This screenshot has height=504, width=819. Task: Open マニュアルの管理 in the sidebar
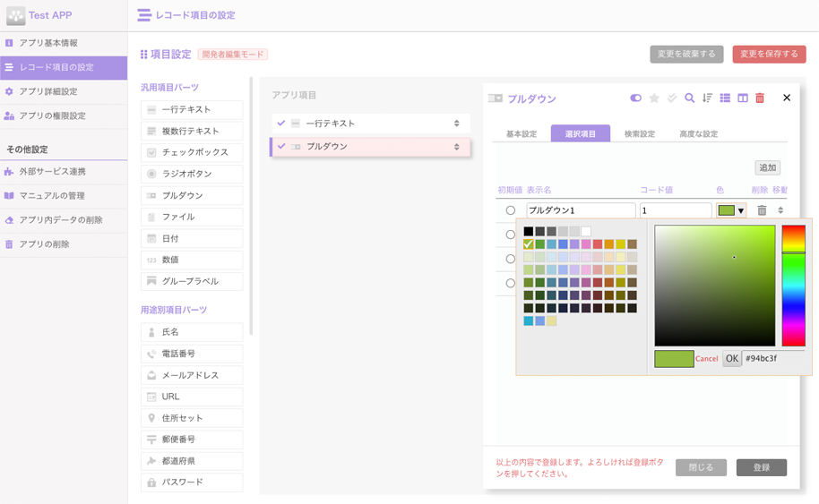tap(64, 196)
